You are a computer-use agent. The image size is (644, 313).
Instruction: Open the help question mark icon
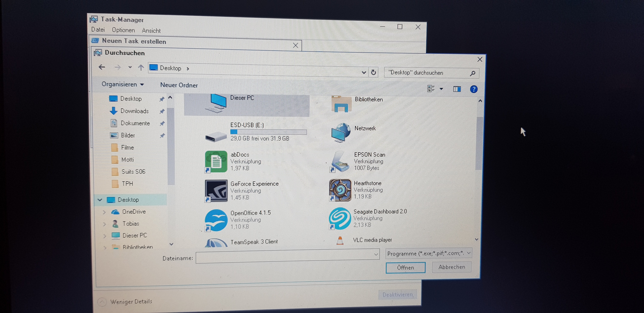[x=474, y=89]
